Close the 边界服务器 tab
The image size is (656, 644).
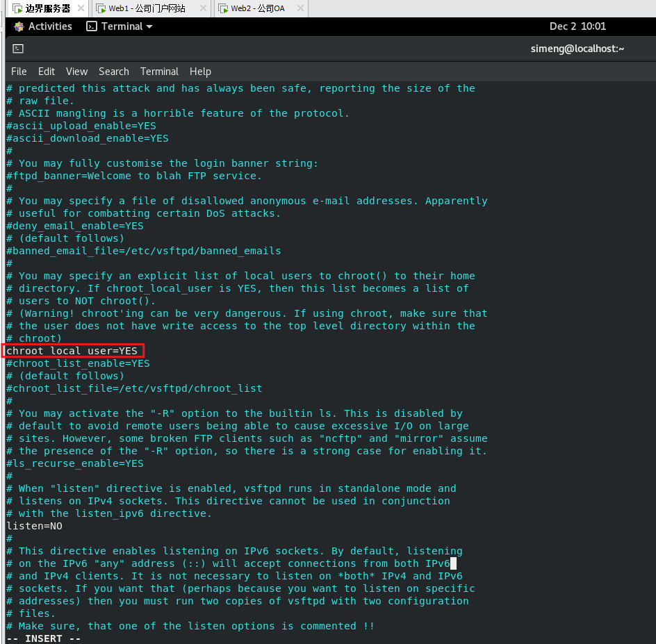pyautogui.click(x=81, y=8)
